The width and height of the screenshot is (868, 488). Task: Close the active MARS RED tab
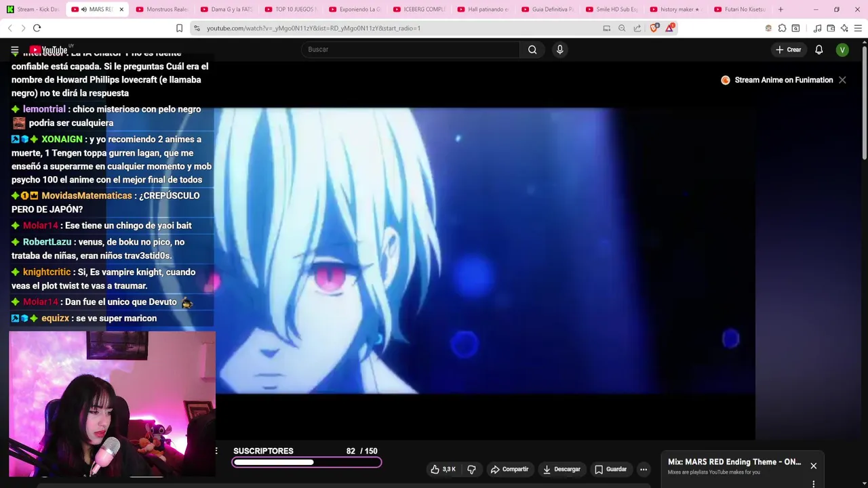pyautogui.click(x=121, y=9)
